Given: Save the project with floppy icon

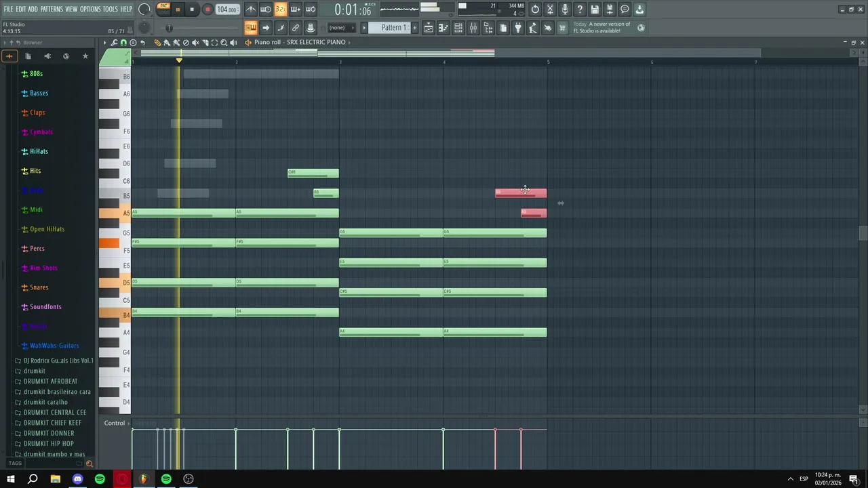Looking at the screenshot, I should tap(595, 9).
